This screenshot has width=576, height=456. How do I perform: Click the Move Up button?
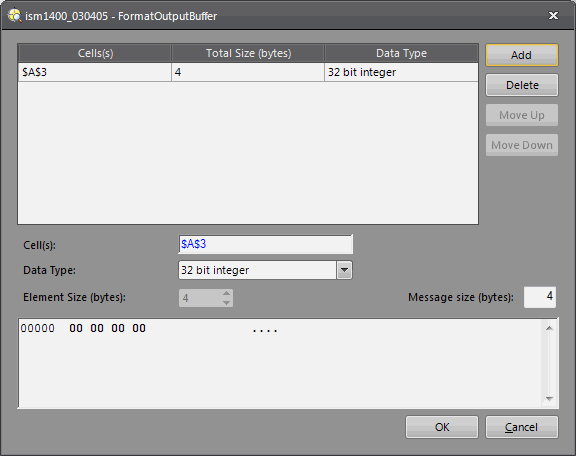tap(522, 115)
